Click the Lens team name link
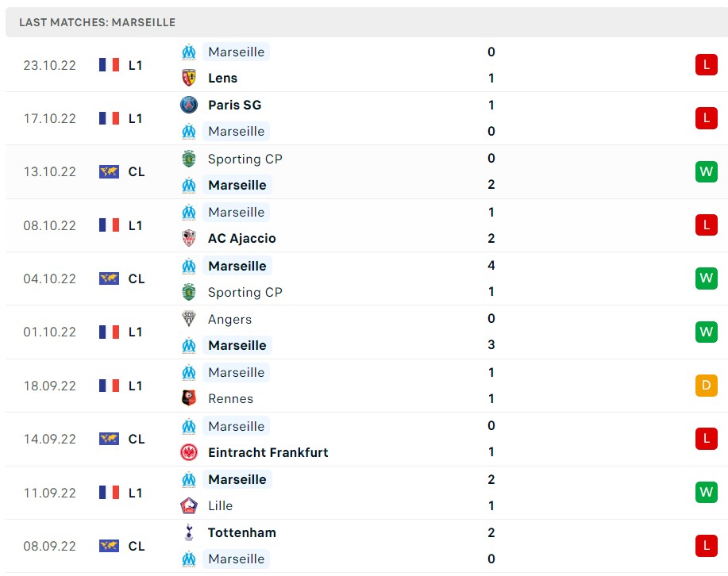The height and width of the screenshot is (576, 728). (x=222, y=78)
